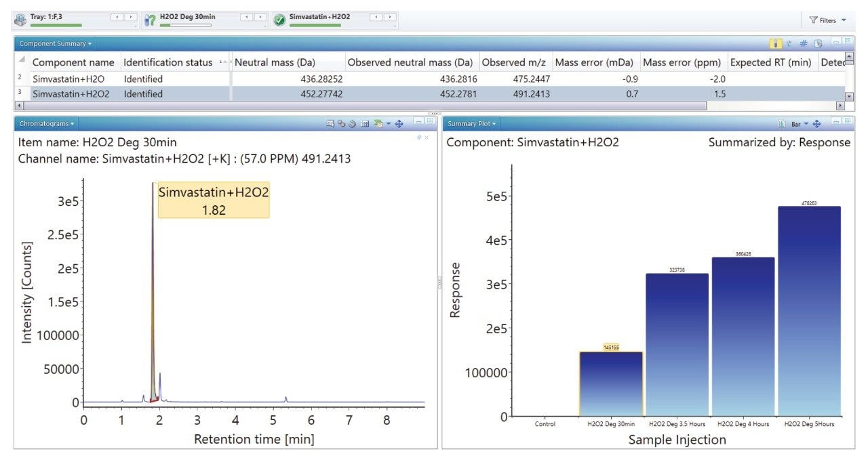Toggle the highlighted yellow info button
Screen dimensions: 868x462
[x=775, y=43]
